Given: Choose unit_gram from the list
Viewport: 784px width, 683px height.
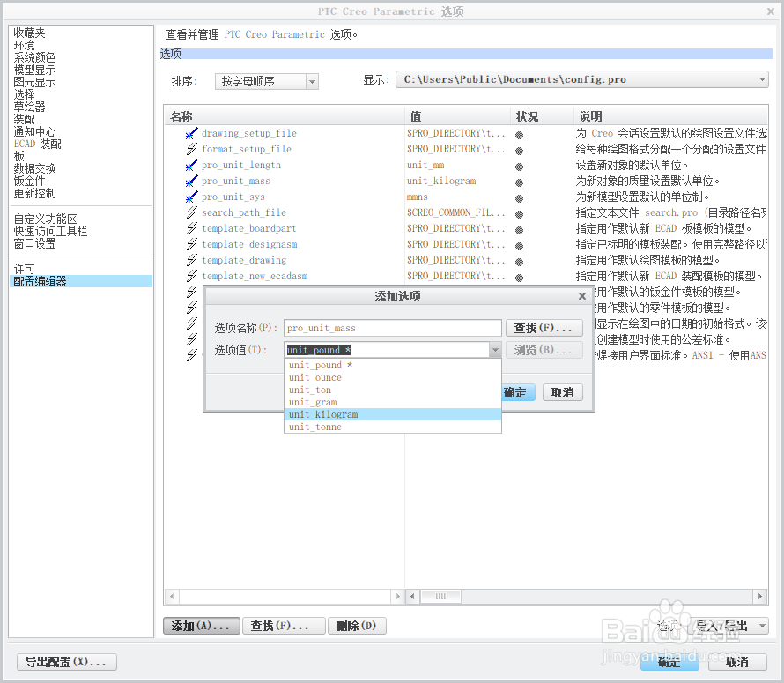Looking at the screenshot, I should click(393, 402).
